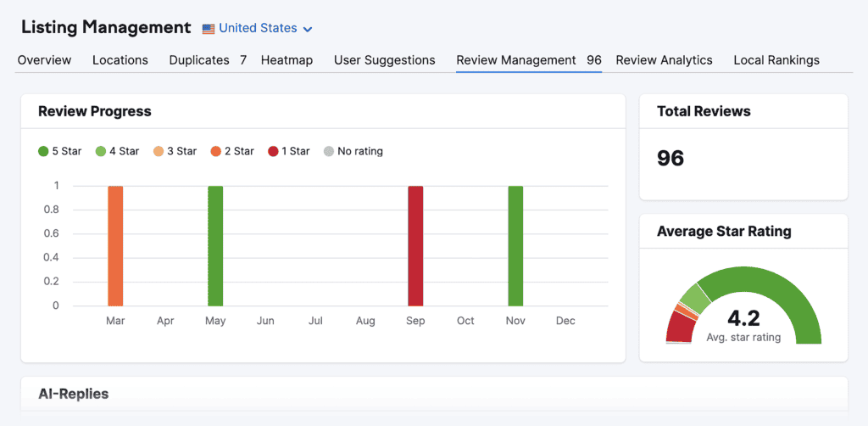Toggle the 4 Star legend series
The height and width of the screenshot is (426, 868).
pos(117,151)
